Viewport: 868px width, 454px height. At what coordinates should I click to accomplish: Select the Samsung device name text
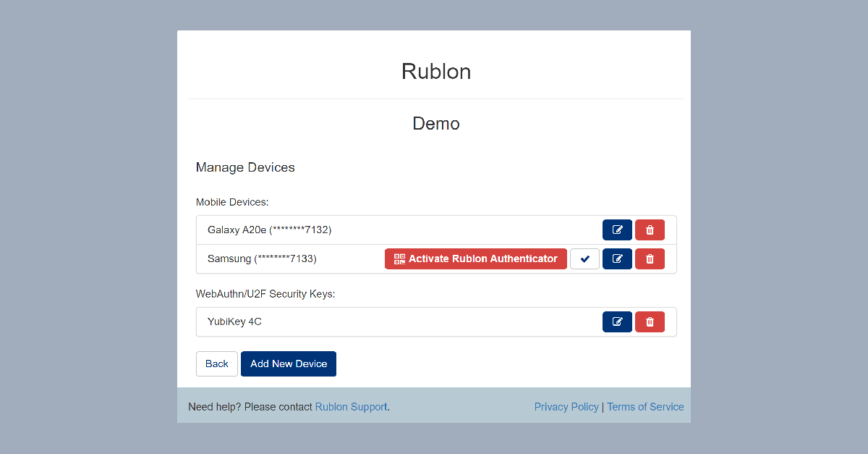pos(262,258)
